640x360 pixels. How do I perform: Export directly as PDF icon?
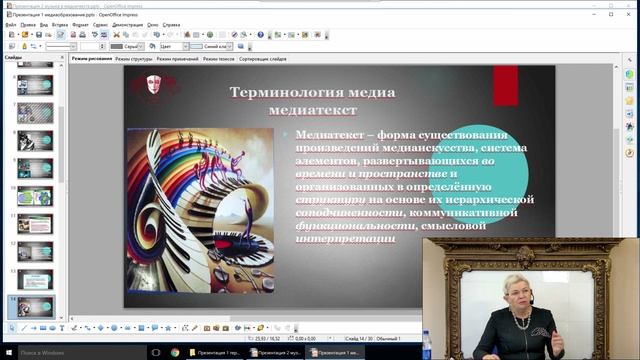(x=73, y=35)
